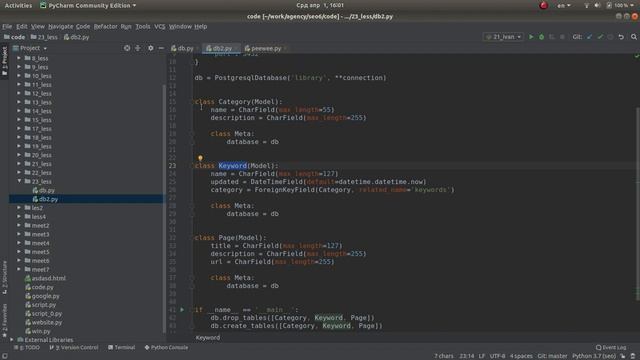The height and width of the screenshot is (360, 640).
Task: Click the UTF-8 encoding status entry
Action: (x=498, y=356)
